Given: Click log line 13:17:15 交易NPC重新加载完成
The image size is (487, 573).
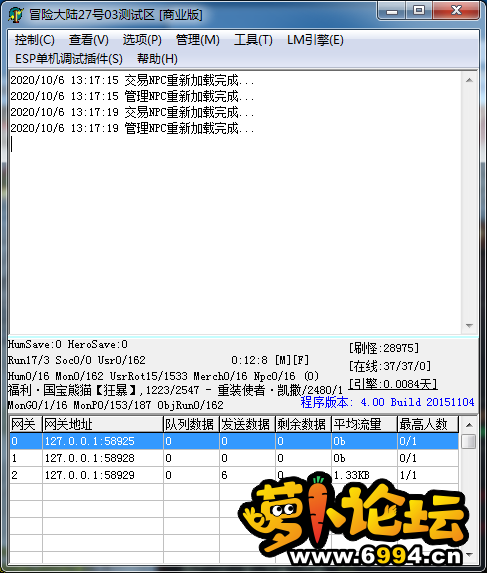Looking at the screenshot, I should coord(132,80).
